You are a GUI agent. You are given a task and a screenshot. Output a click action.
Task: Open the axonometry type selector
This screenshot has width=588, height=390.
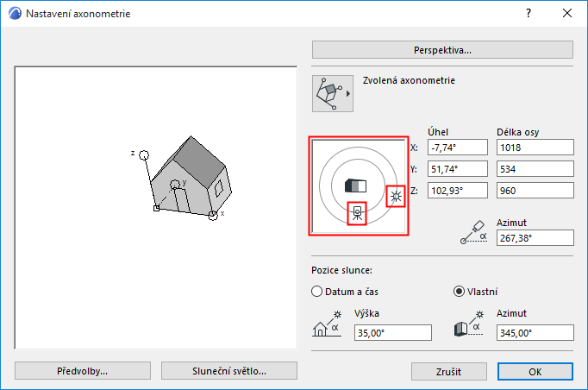pos(333,92)
